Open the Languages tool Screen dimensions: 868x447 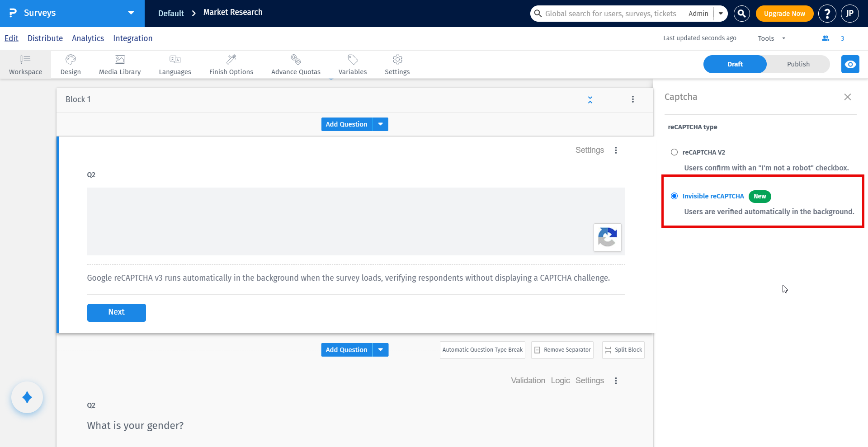coord(175,64)
